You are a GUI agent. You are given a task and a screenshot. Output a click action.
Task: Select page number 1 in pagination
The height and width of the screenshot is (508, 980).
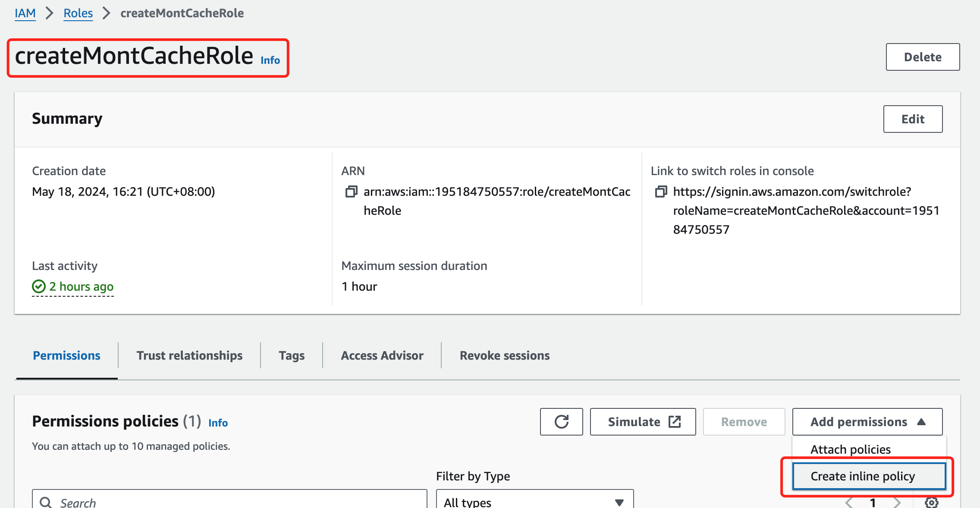click(x=873, y=502)
